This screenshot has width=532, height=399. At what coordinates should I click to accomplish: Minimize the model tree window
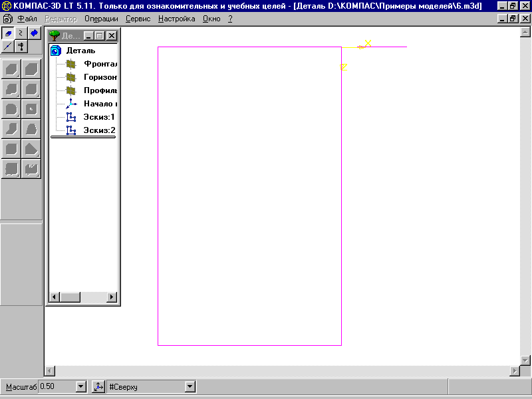(x=89, y=36)
